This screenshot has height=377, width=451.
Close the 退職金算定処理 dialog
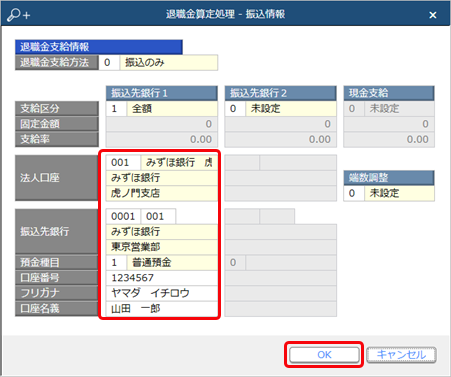click(433, 15)
